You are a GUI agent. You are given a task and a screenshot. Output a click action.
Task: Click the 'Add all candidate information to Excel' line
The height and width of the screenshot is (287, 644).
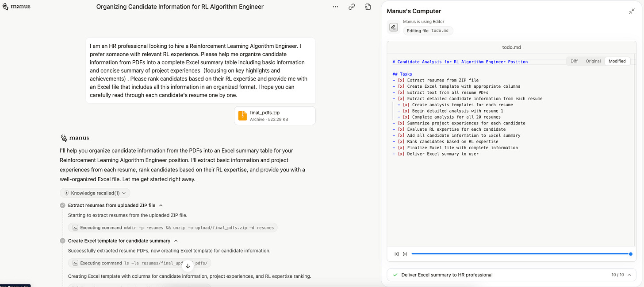click(x=456, y=136)
